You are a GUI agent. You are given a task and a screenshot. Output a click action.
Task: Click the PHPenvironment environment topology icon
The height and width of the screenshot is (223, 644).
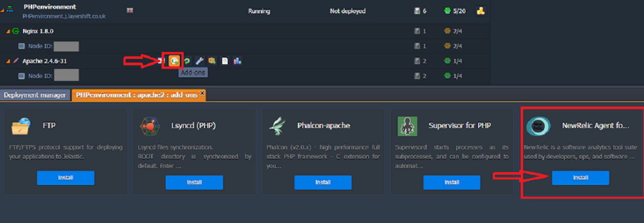point(10,9)
